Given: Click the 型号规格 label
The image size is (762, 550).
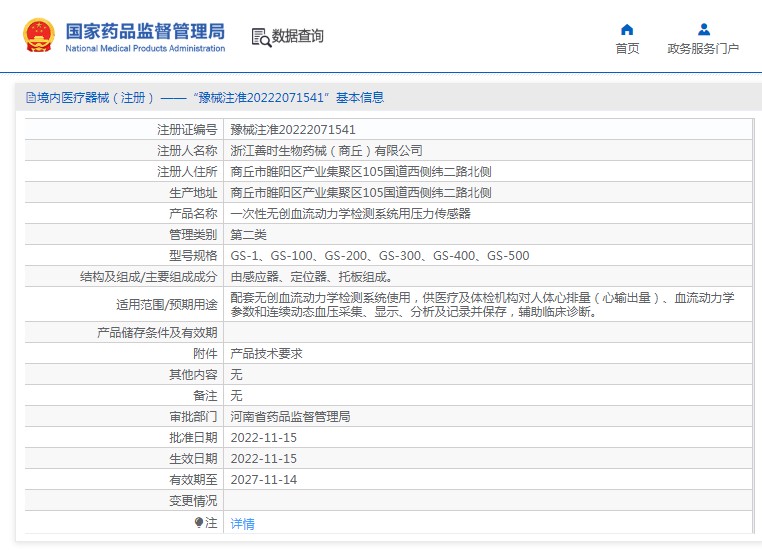Looking at the screenshot, I should coord(193,256).
